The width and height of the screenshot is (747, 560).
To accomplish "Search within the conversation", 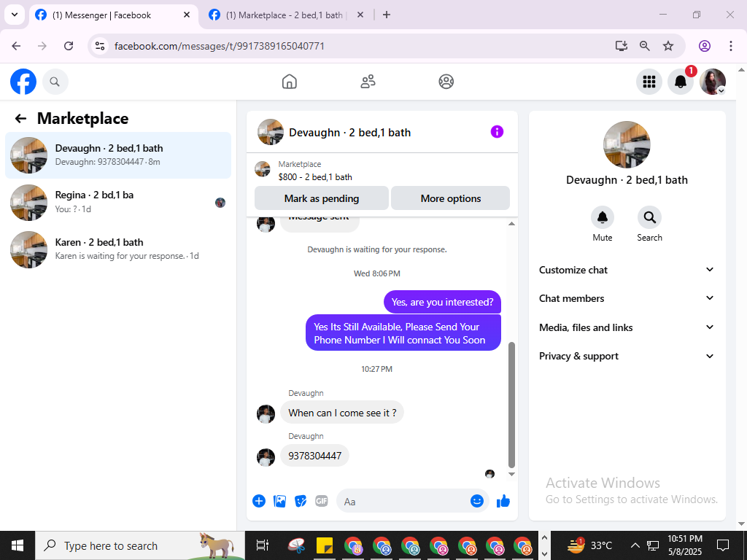I will [x=649, y=217].
